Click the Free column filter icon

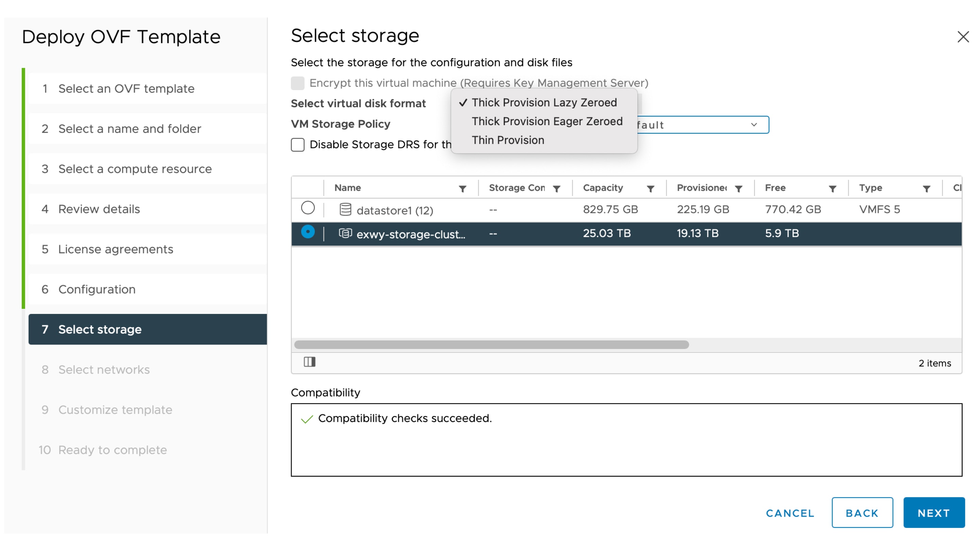point(832,189)
